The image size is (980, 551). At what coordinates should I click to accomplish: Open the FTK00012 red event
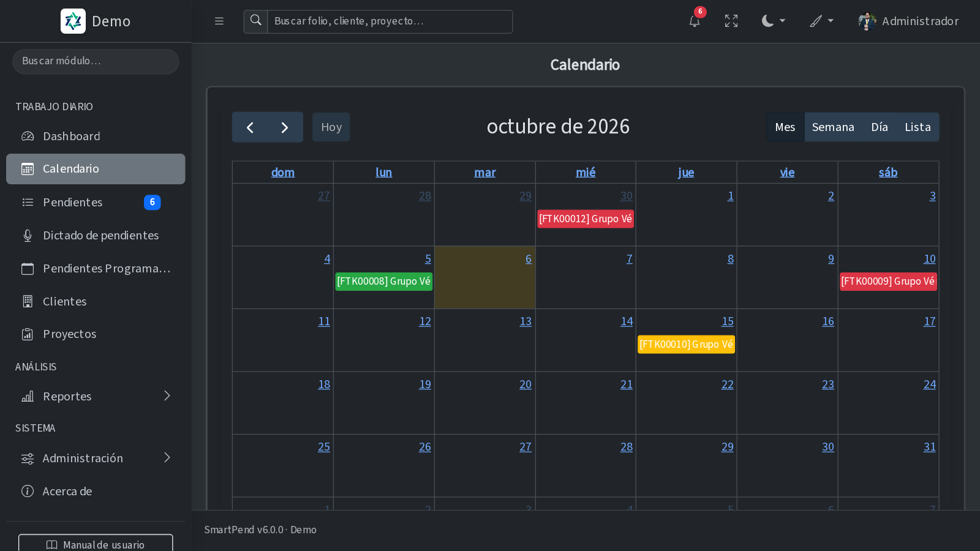(586, 219)
